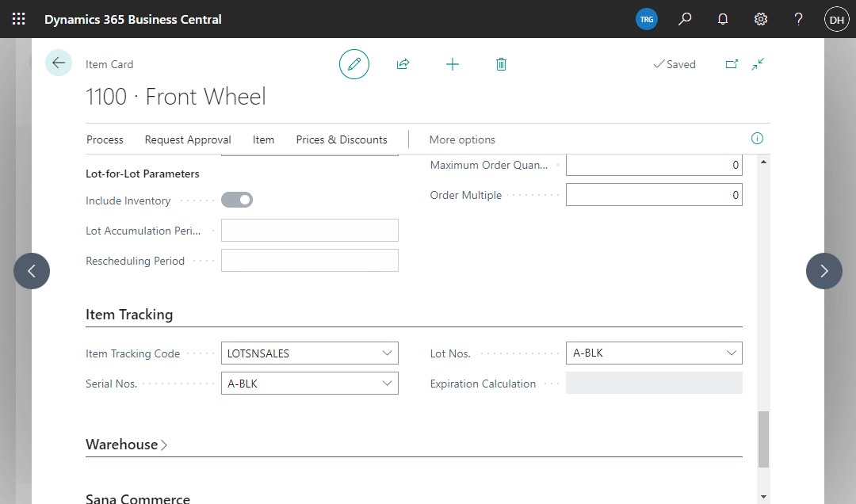Click the Rescheduling Period field

310,261
